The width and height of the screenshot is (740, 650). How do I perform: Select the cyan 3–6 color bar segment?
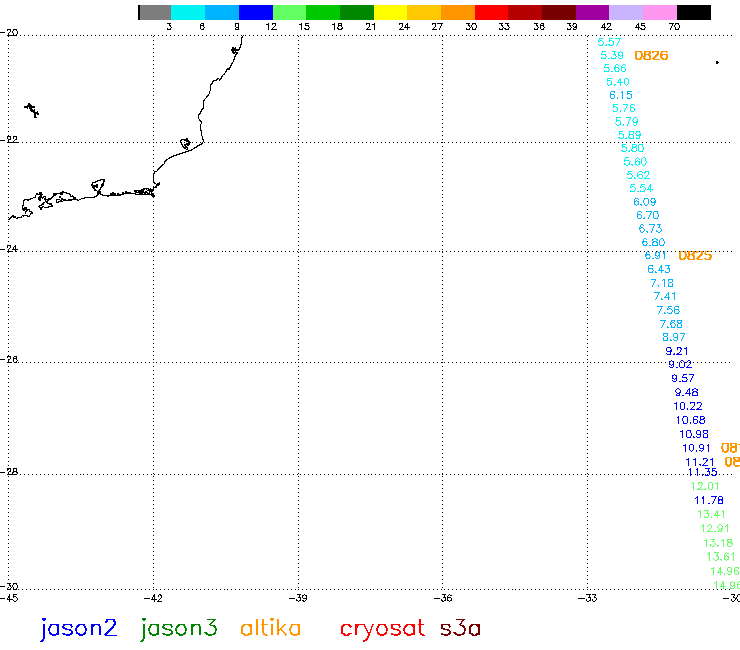pos(188,12)
